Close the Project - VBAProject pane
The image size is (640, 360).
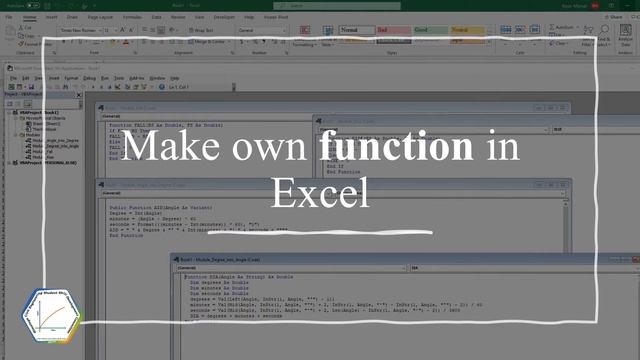[79, 95]
